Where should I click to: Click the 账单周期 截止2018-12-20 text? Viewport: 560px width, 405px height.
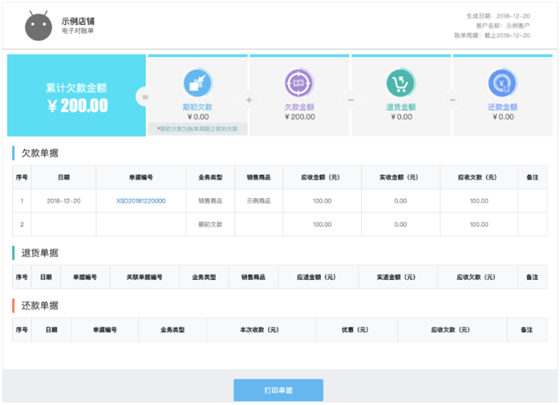coord(492,35)
